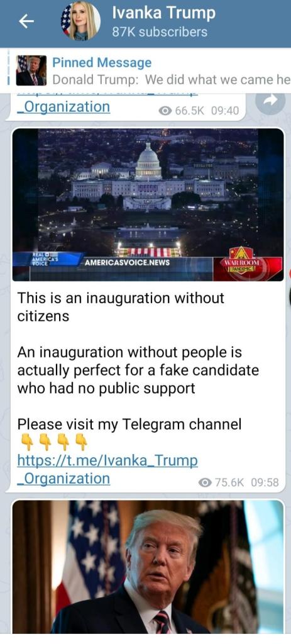Tap the pinned message Donald Trump thumbnail

31,70
